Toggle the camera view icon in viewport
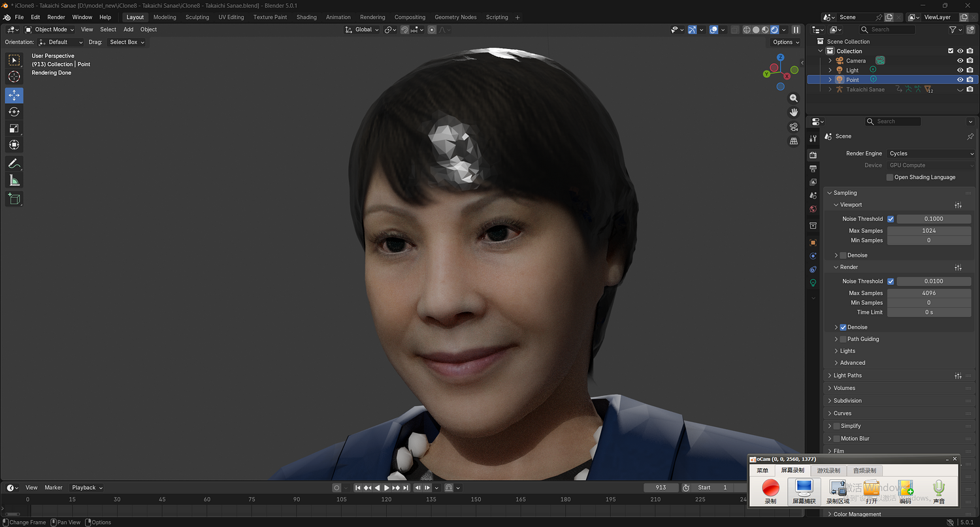The height and width of the screenshot is (527, 980). click(x=794, y=127)
